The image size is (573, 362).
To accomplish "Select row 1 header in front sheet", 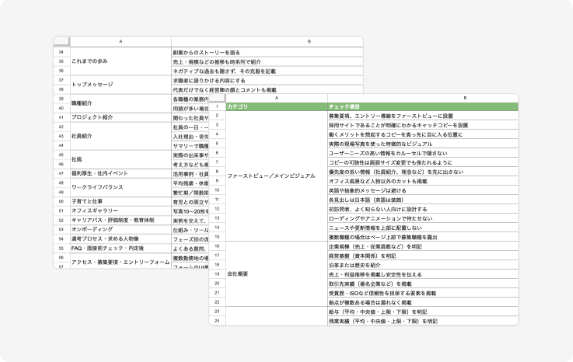I will click(217, 107).
